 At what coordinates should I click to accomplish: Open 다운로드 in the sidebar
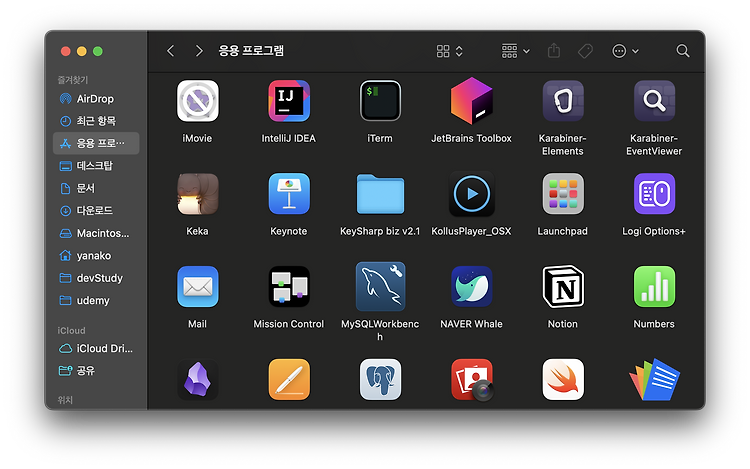(96, 210)
